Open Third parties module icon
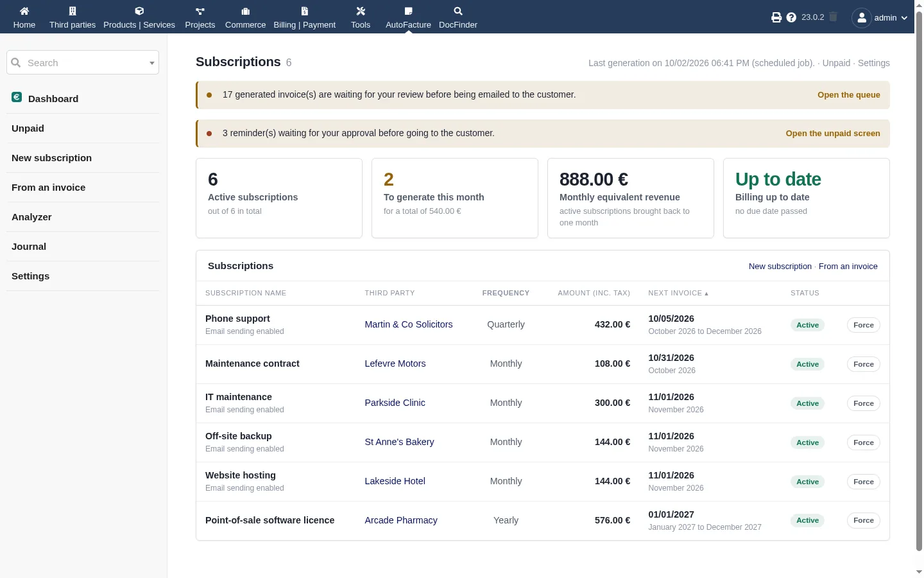 tap(73, 11)
